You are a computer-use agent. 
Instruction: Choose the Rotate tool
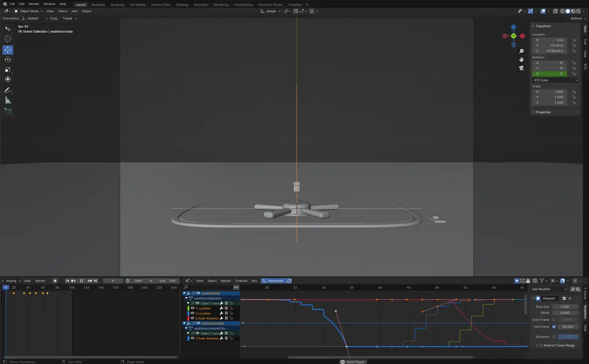8,60
